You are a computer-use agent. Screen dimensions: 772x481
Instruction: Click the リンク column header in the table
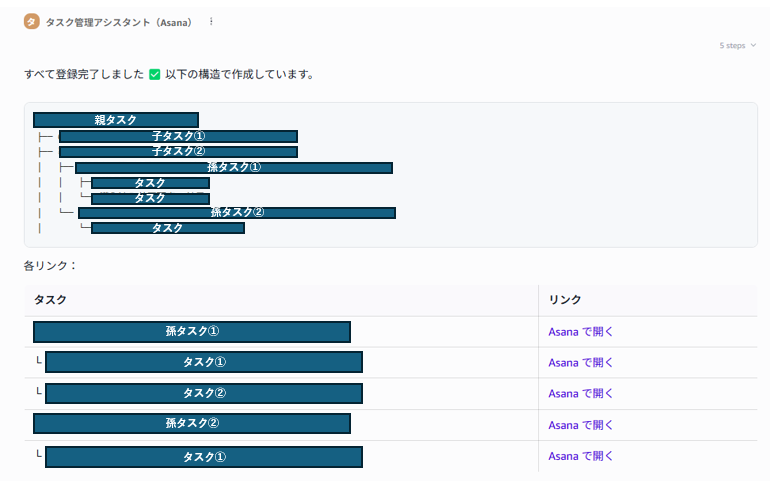click(x=565, y=299)
